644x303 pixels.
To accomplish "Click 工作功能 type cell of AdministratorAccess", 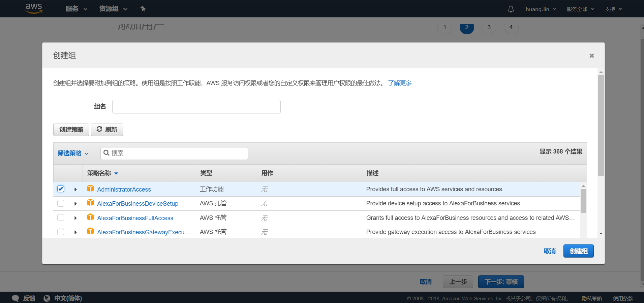I will 212,189.
